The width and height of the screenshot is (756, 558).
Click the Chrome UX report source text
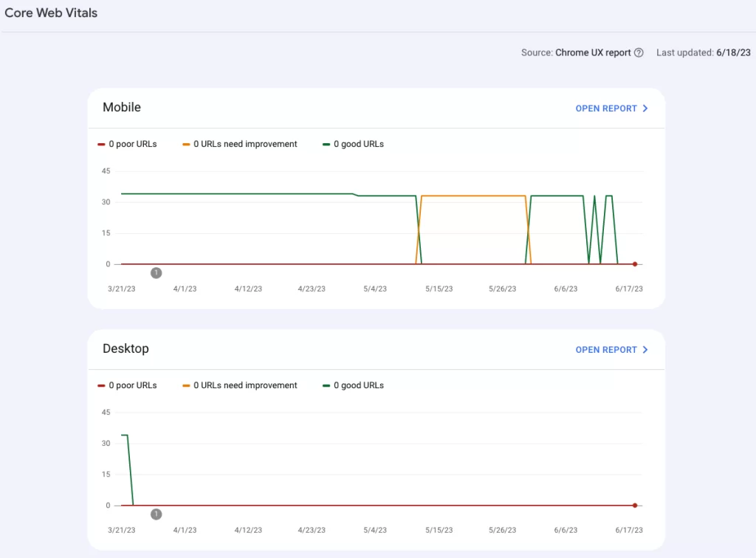593,52
